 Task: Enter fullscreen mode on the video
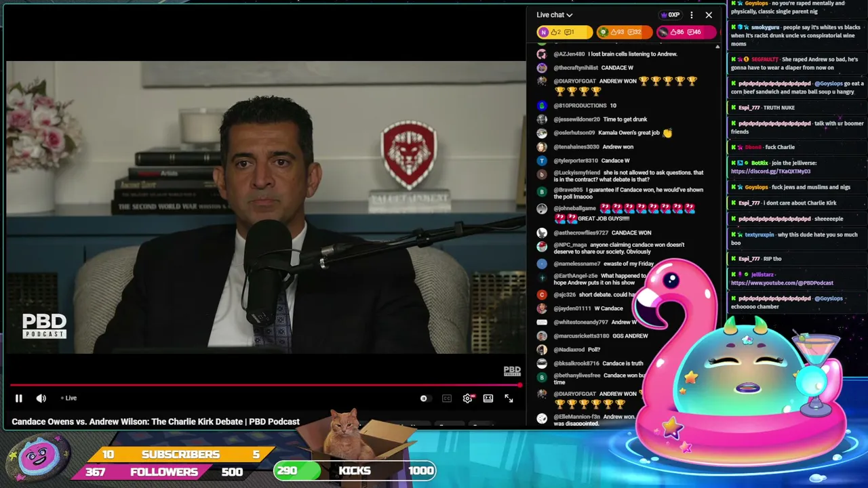click(x=509, y=399)
